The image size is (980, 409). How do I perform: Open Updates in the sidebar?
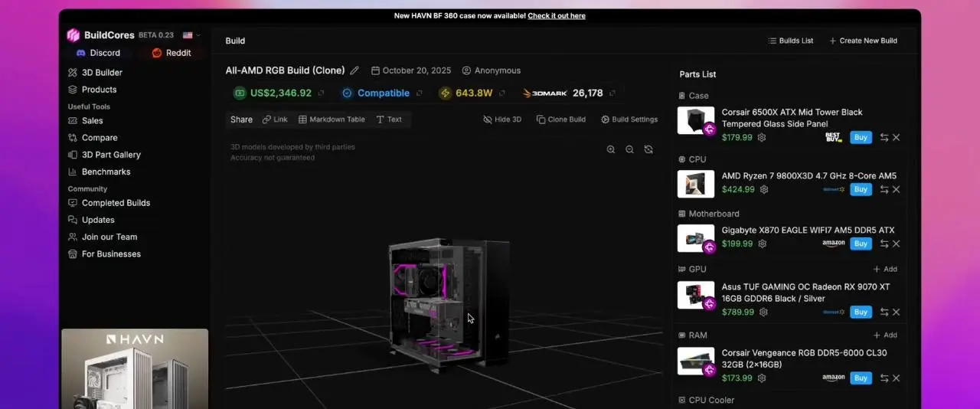click(91, 220)
